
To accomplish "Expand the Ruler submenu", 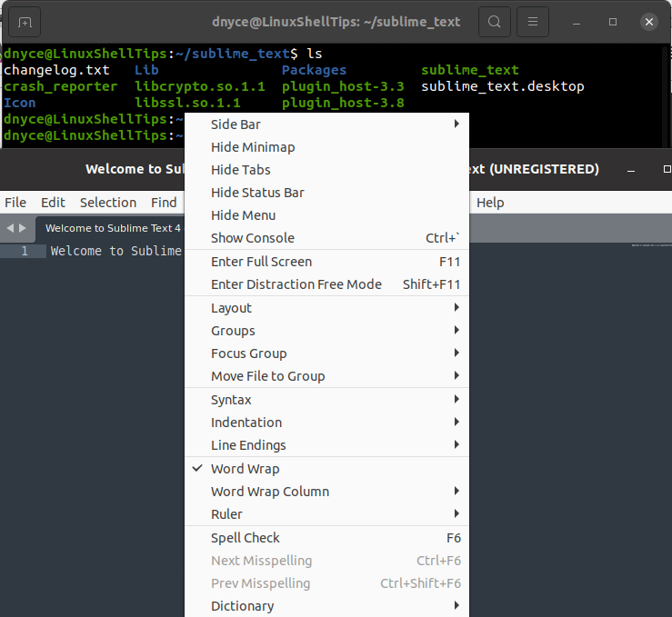I will point(326,514).
